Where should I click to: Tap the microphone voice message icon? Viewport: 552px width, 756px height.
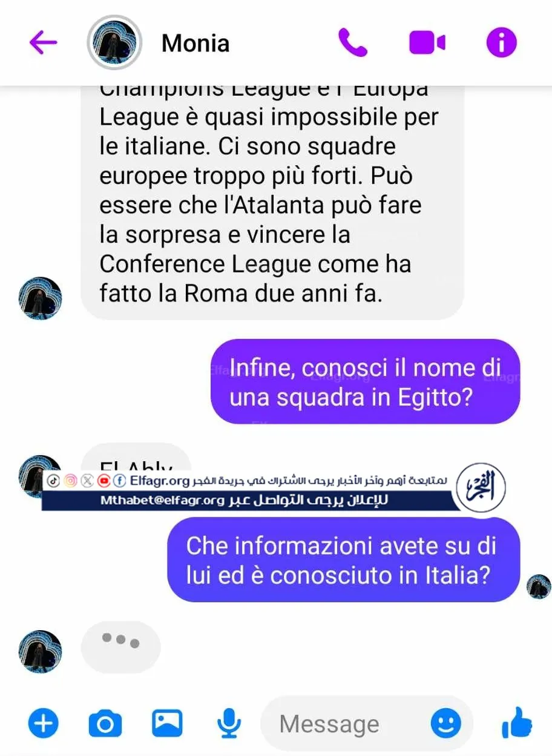(229, 723)
